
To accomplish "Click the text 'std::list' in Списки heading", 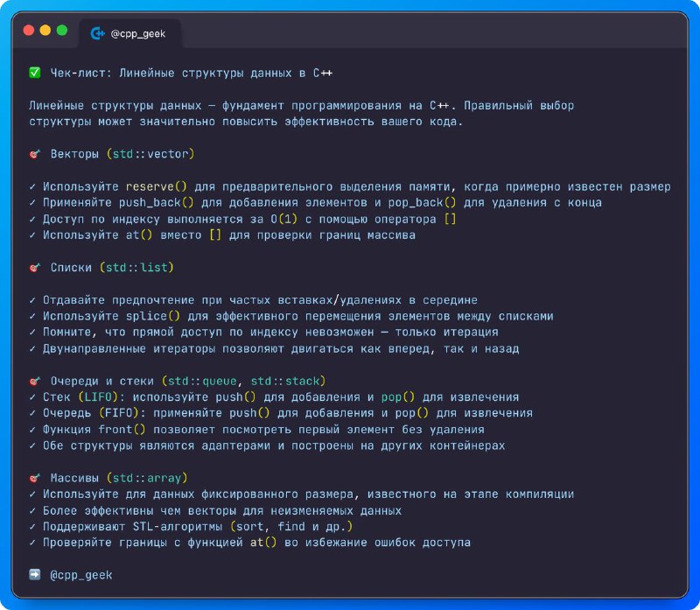I will [136, 268].
